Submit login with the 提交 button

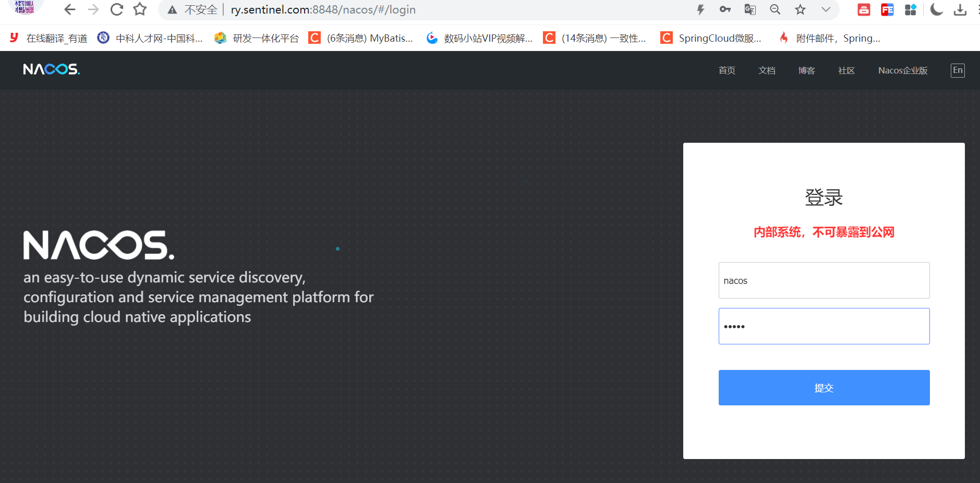point(824,388)
